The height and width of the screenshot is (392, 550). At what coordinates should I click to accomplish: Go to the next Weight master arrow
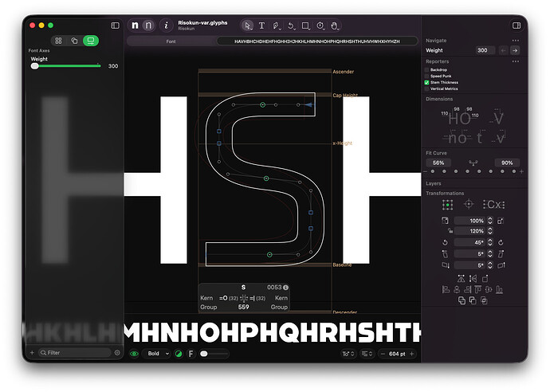tap(515, 50)
